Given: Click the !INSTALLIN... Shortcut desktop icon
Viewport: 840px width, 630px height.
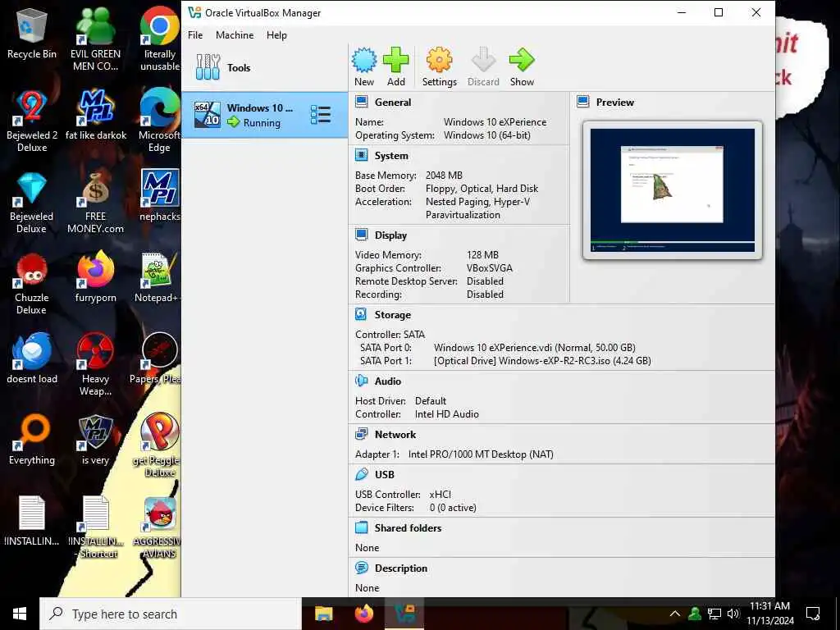Looking at the screenshot, I should coord(97,527).
